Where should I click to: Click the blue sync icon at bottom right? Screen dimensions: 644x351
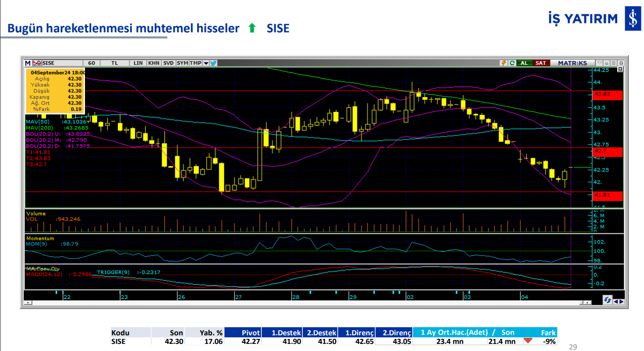(x=607, y=300)
